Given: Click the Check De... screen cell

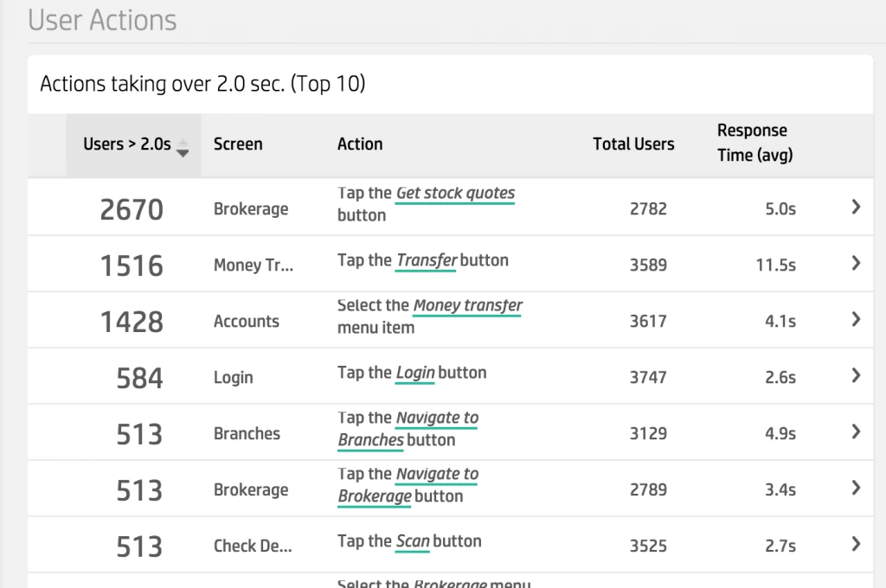Looking at the screenshot, I should 254,546.
